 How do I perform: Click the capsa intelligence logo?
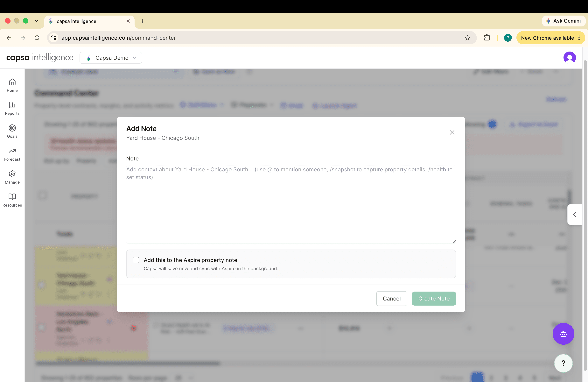point(39,58)
